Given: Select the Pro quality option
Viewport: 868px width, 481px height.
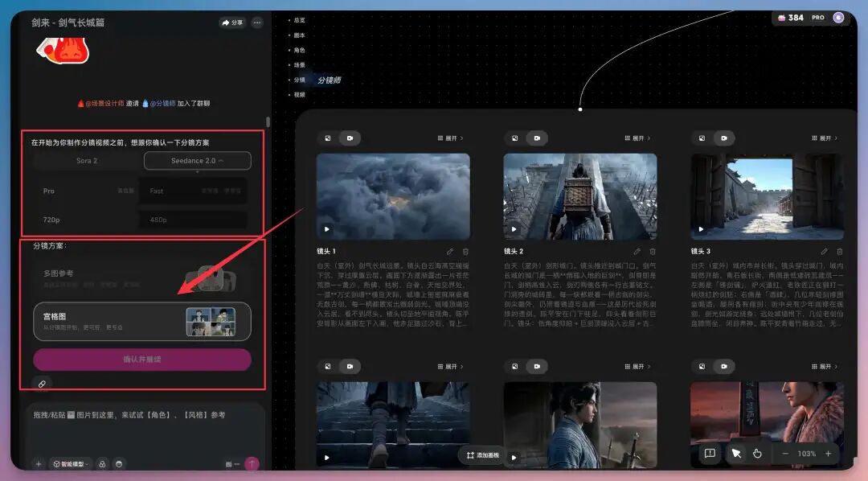Looking at the screenshot, I should tap(86, 191).
